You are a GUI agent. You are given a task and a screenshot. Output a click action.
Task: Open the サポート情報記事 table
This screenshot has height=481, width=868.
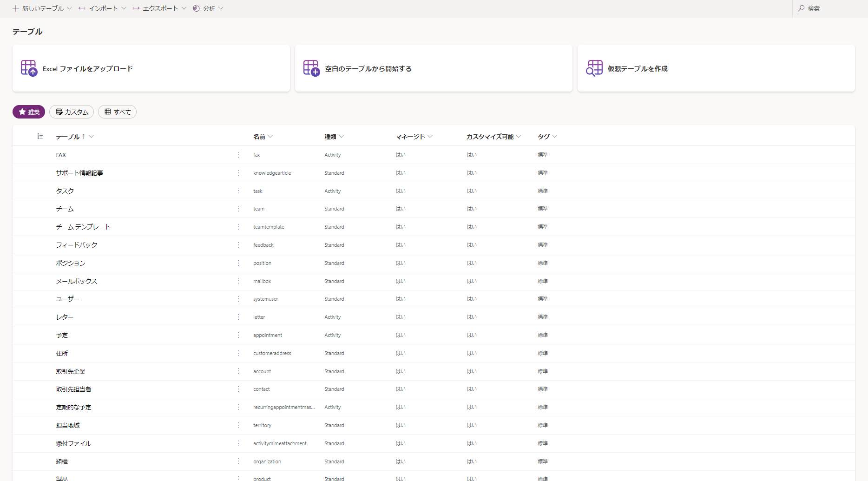coord(79,173)
